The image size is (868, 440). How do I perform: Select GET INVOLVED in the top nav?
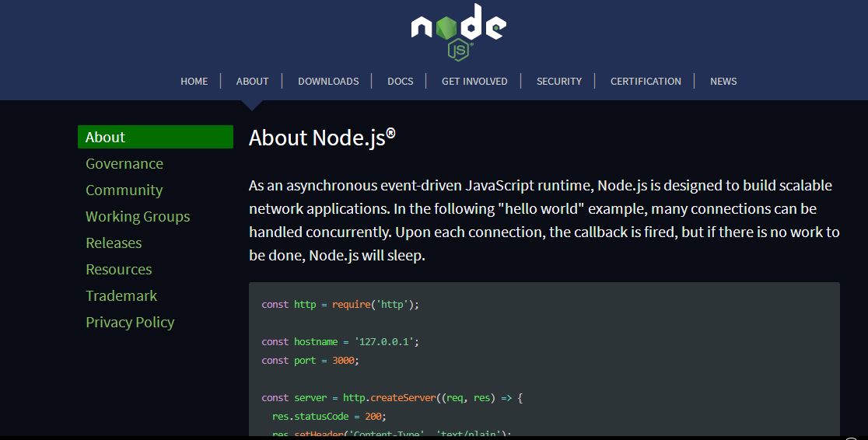[x=474, y=82]
